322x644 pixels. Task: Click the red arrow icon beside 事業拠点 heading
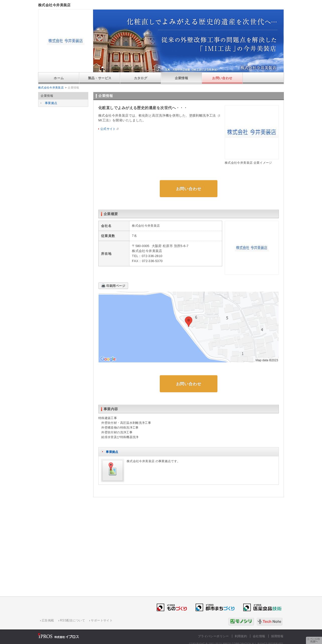point(103,452)
